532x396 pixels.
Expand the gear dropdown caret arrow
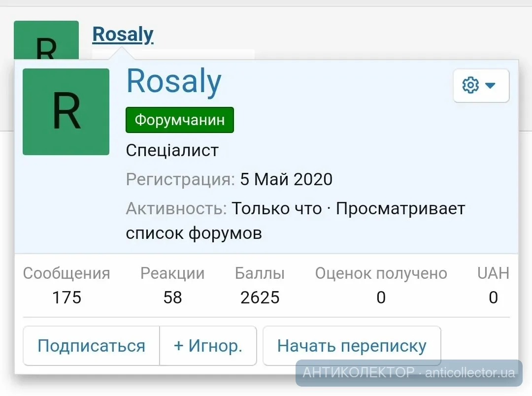point(490,86)
